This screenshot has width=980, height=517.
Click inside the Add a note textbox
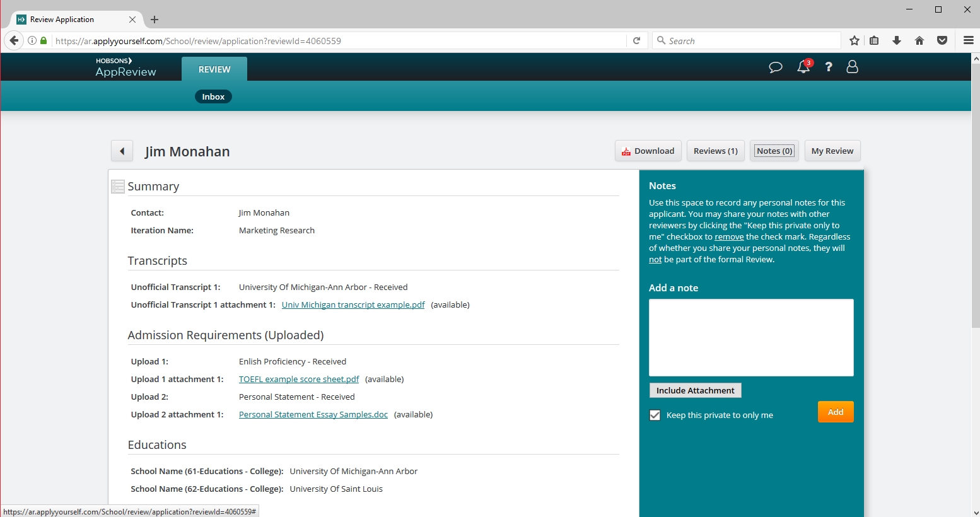[751, 337]
